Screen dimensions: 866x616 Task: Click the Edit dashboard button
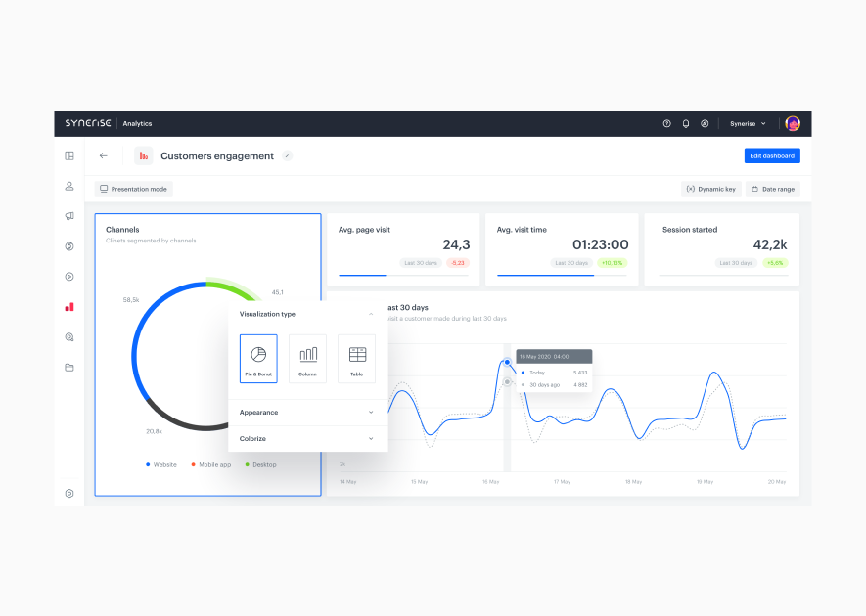click(771, 155)
